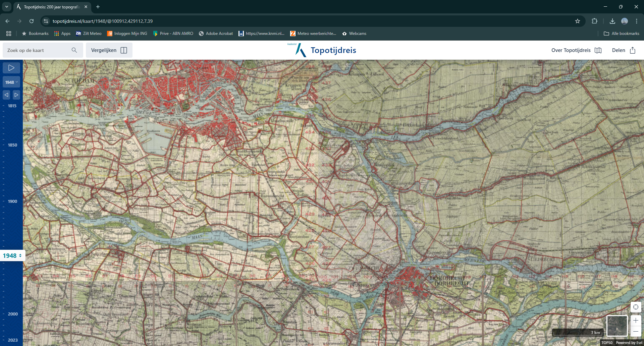
Task: Click the locate-me crosshair icon
Action: [x=636, y=307]
